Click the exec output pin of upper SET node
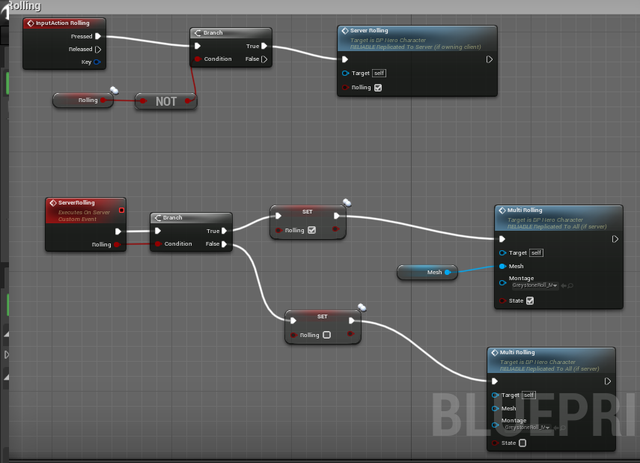 pos(337,216)
